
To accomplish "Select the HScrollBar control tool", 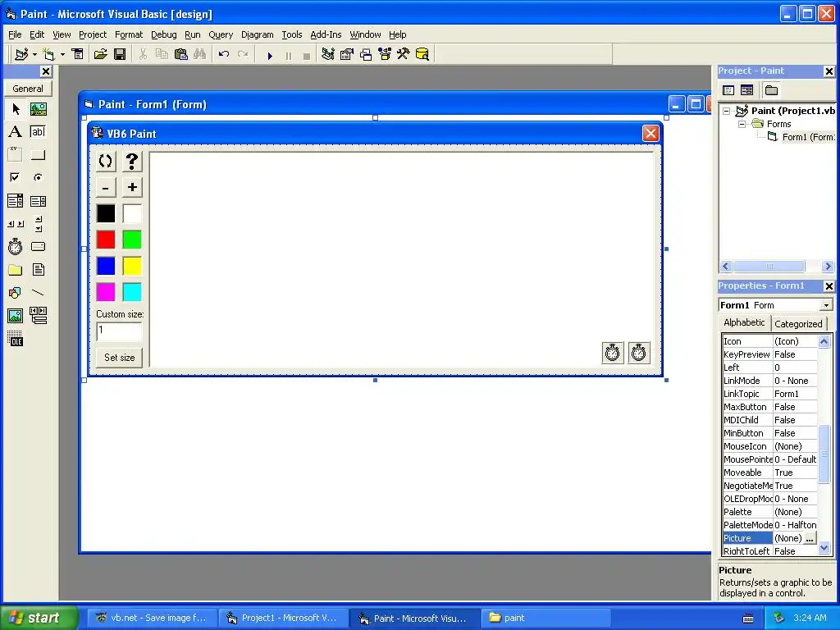I will 16,224.
